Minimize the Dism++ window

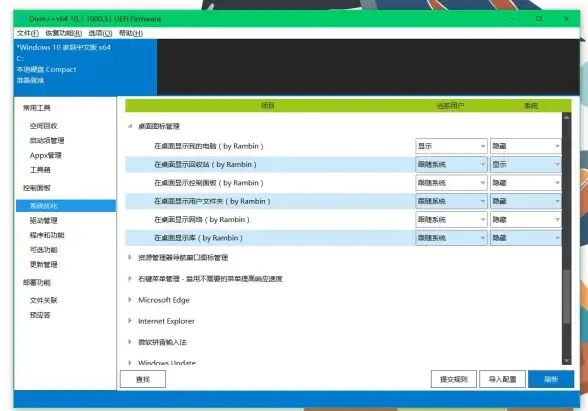coord(513,18)
